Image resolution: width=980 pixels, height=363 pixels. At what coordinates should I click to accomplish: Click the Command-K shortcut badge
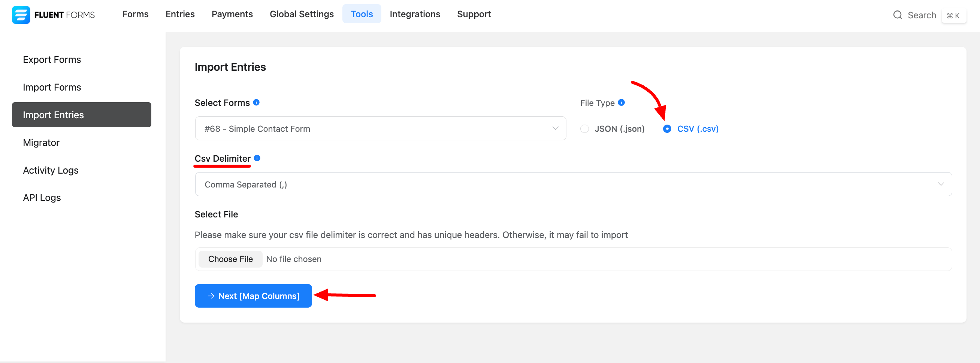click(x=953, y=16)
